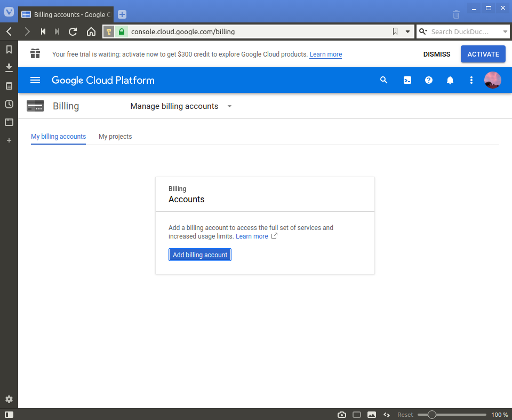
Task: Open the Notes side panel
Action: click(x=9, y=86)
